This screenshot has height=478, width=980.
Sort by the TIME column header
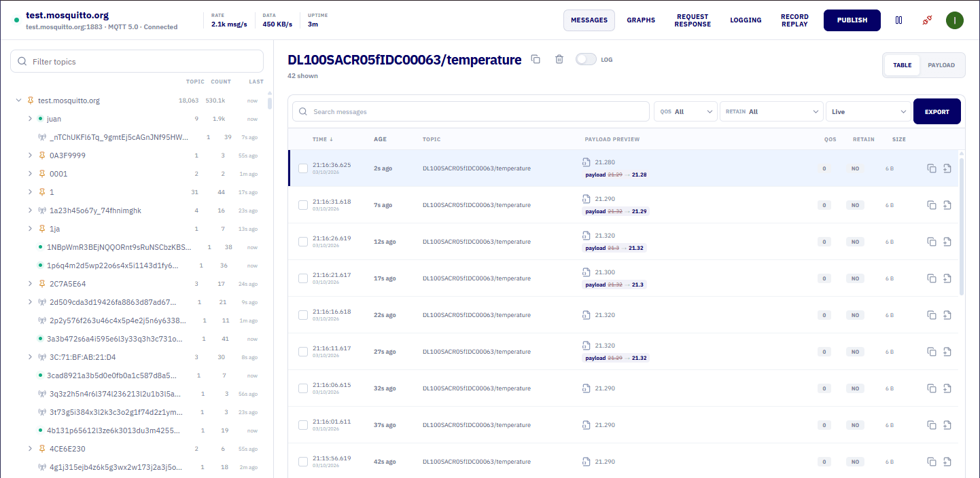tap(323, 139)
